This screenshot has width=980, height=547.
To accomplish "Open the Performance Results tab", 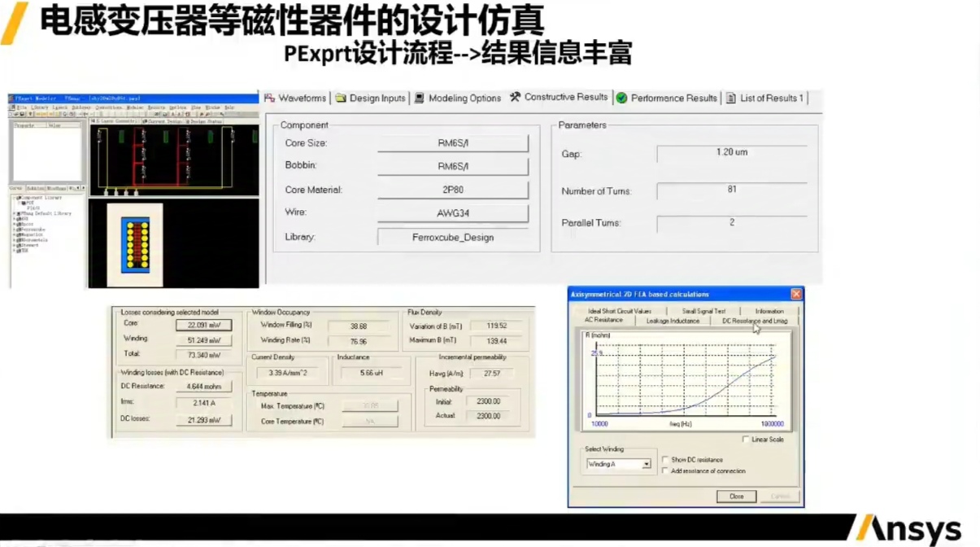I will click(x=667, y=98).
